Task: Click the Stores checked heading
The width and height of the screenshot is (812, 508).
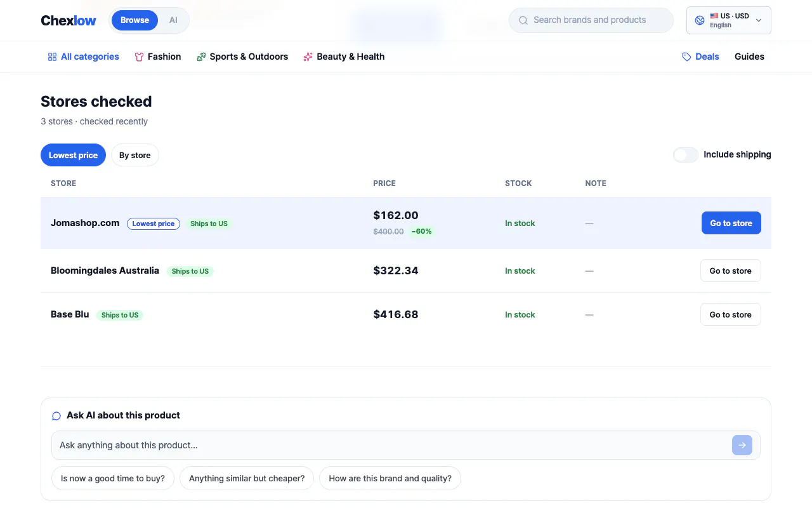Action: point(96,102)
